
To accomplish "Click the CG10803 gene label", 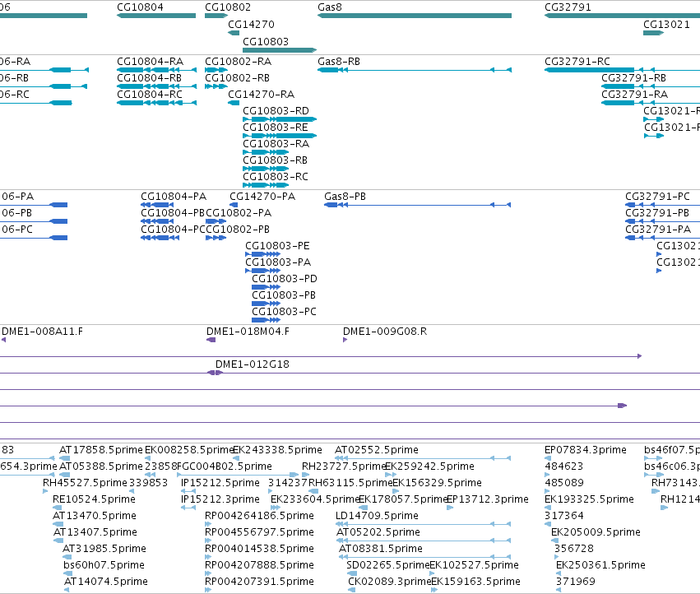I will [266, 41].
